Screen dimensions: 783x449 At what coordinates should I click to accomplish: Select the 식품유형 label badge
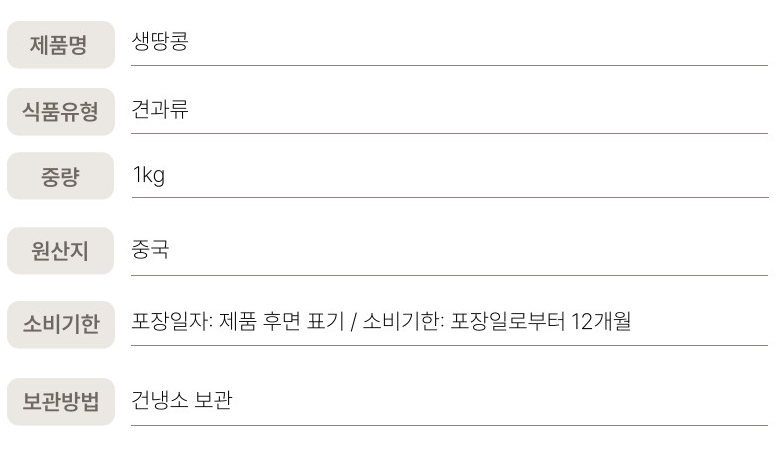coord(60,111)
